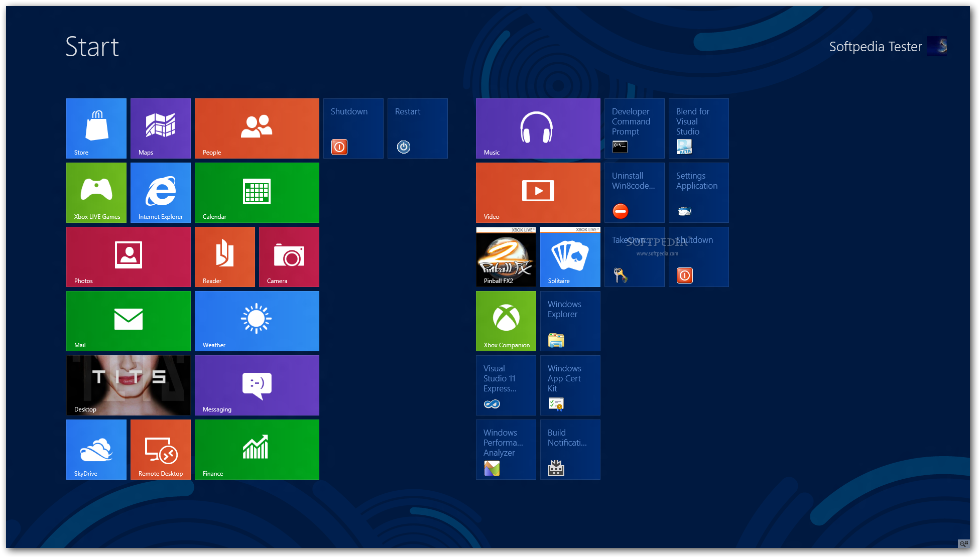Screen dimensions: 980x558
Task: Click the Softpedia Tester user name
Action: coord(875,47)
